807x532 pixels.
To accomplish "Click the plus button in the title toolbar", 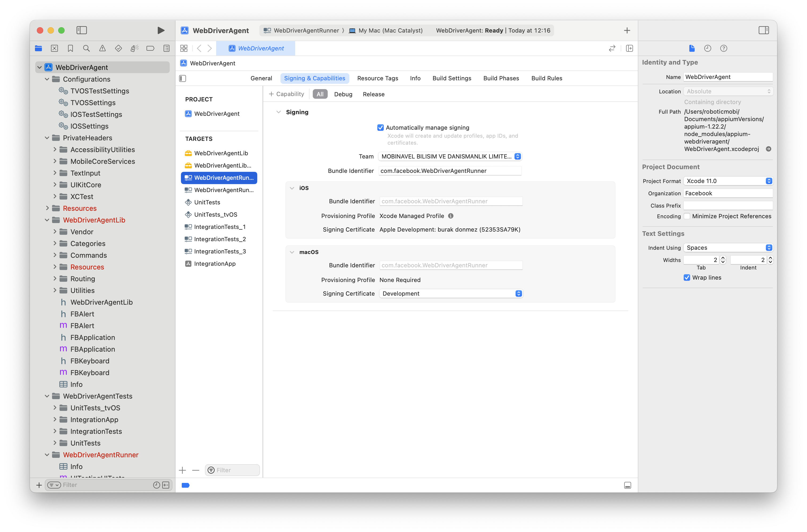I will pyautogui.click(x=627, y=30).
